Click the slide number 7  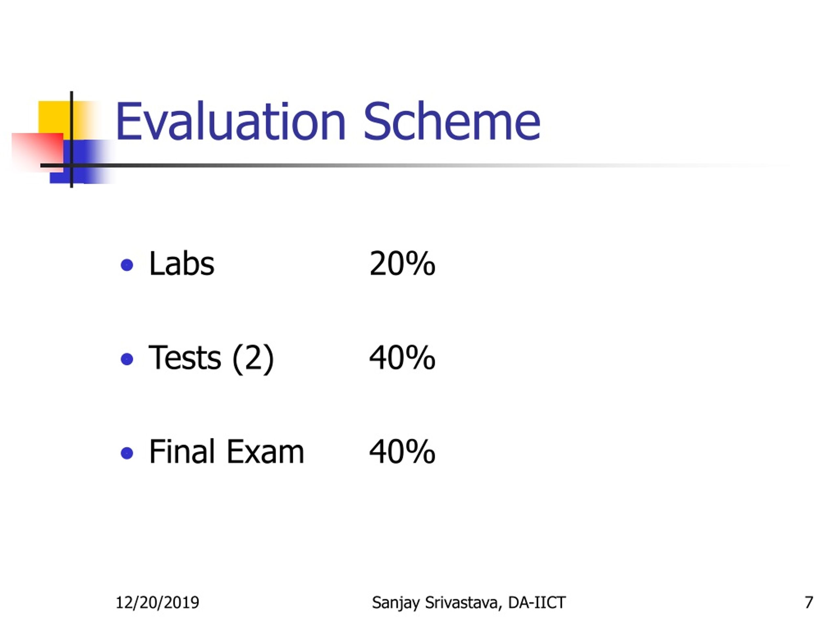pos(809,603)
